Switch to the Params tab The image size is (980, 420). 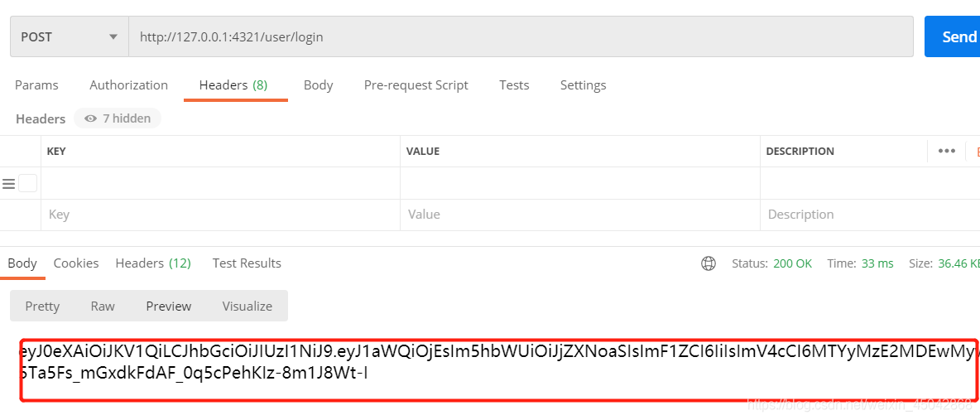(x=36, y=84)
